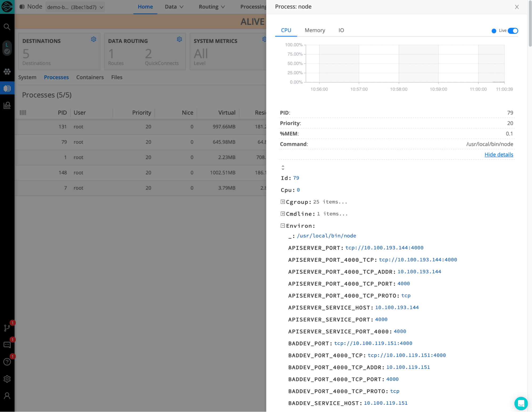
Task: Click the user profile icon in sidebar
Action: point(7,396)
